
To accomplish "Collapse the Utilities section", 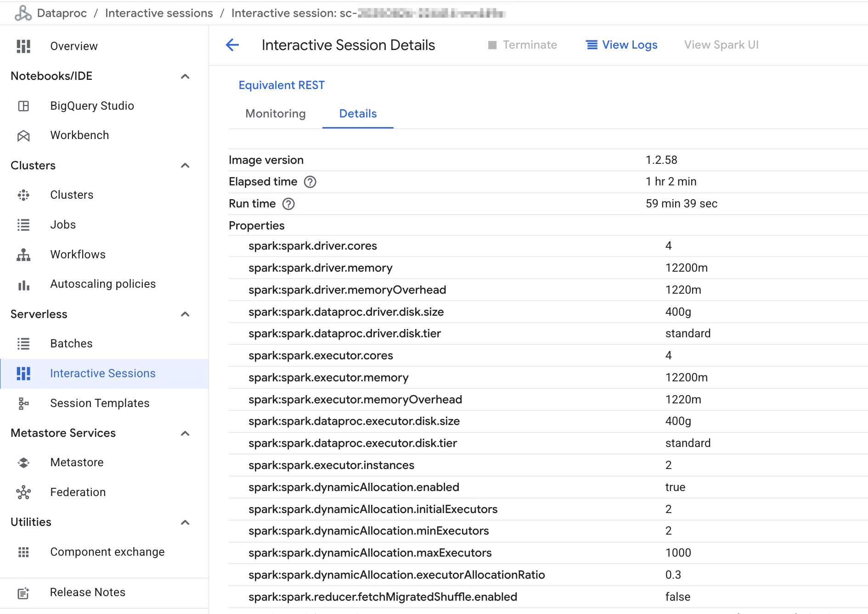I will (x=185, y=522).
